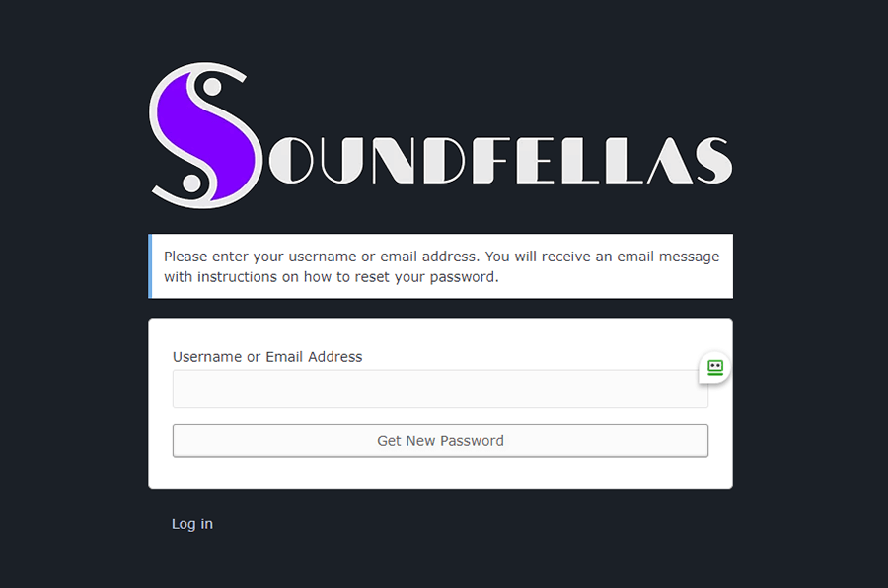Click the blue left border of the notice
Screen dimensions: 888x588
(150, 266)
